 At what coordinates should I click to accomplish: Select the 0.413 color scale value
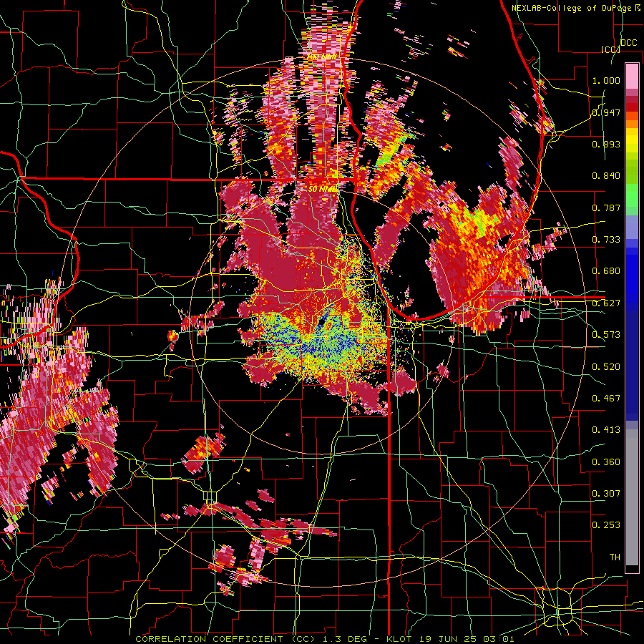point(606,430)
